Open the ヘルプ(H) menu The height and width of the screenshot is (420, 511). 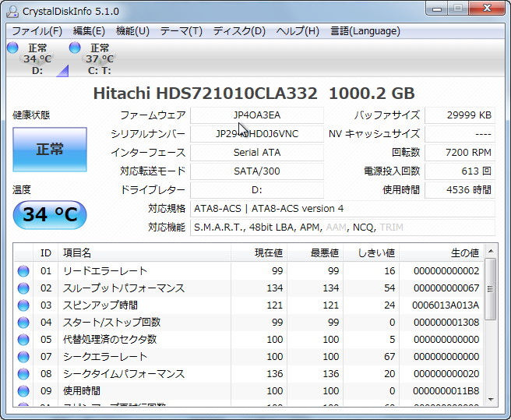pyautogui.click(x=298, y=31)
